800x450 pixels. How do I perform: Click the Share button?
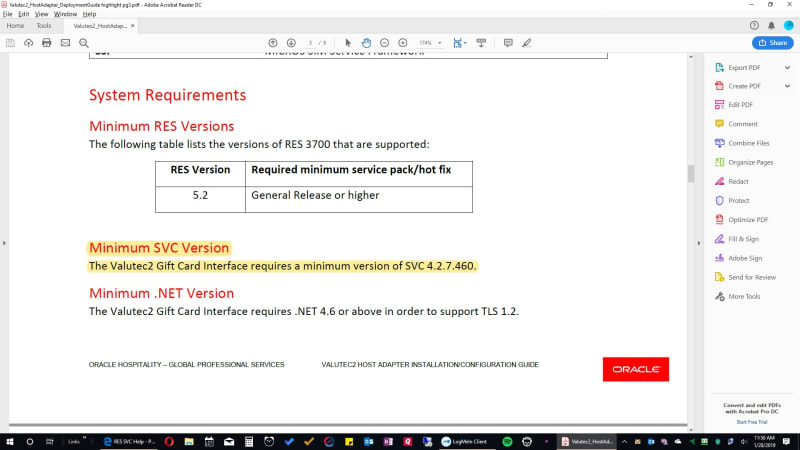click(x=772, y=43)
